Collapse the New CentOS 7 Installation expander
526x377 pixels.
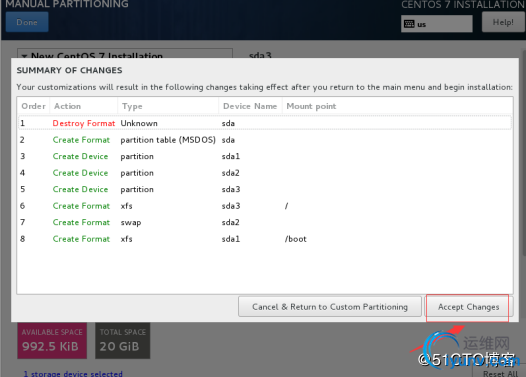coord(24,56)
